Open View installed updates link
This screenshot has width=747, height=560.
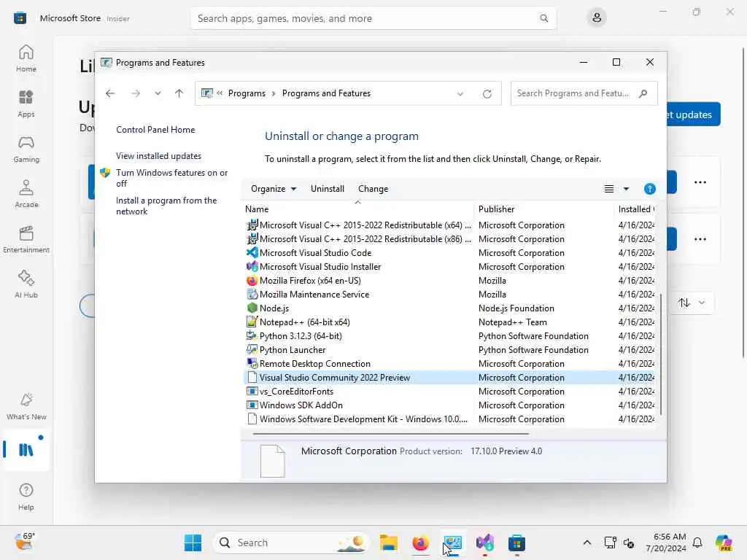click(x=158, y=156)
